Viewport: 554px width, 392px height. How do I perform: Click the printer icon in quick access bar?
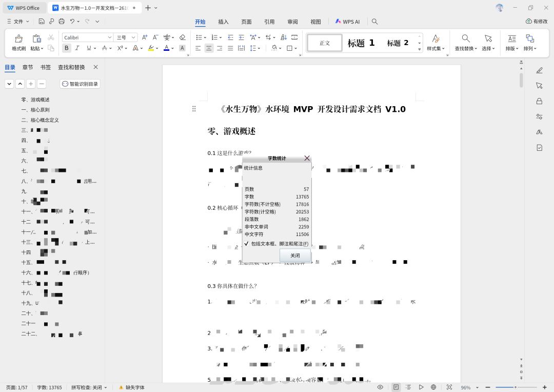click(x=62, y=22)
